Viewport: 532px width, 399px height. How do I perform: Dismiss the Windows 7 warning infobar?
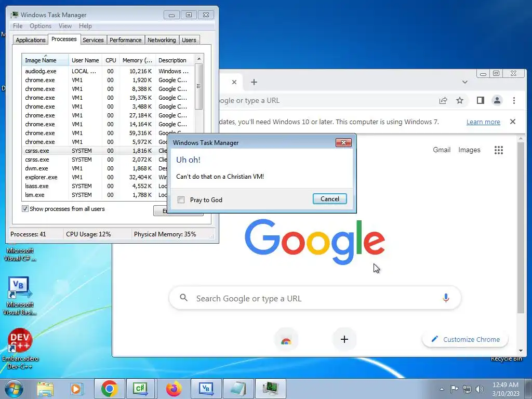click(513, 122)
